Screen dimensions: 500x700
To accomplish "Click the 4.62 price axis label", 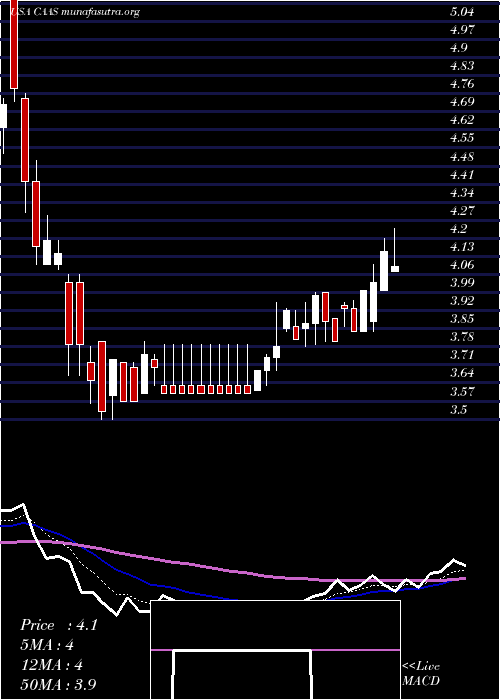I will [462, 120].
